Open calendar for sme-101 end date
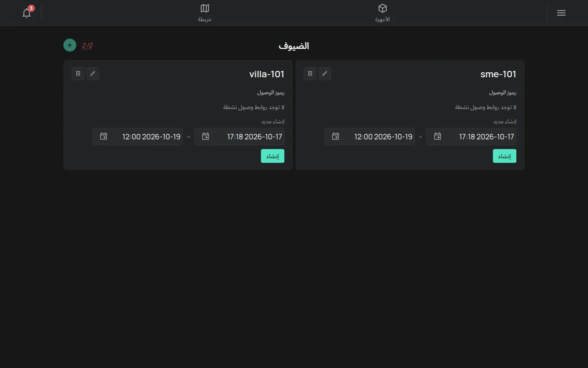Image resolution: width=588 pixels, height=368 pixels. tap(336, 137)
